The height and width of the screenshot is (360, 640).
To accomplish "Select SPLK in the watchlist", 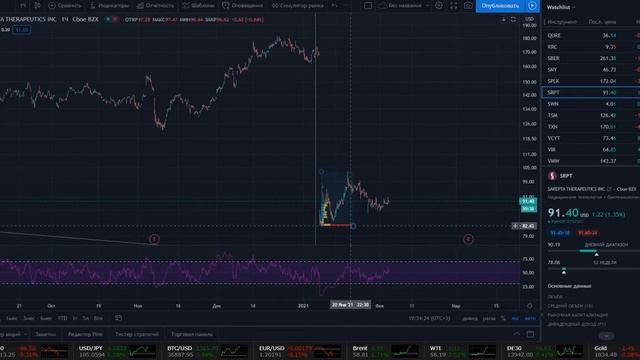I will [591, 81].
